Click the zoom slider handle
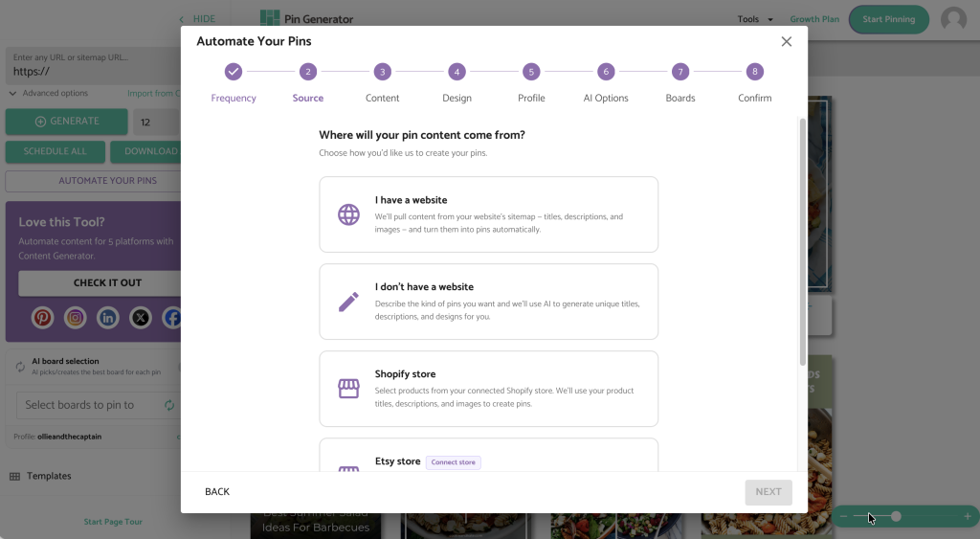The image size is (980, 539). pos(896,516)
